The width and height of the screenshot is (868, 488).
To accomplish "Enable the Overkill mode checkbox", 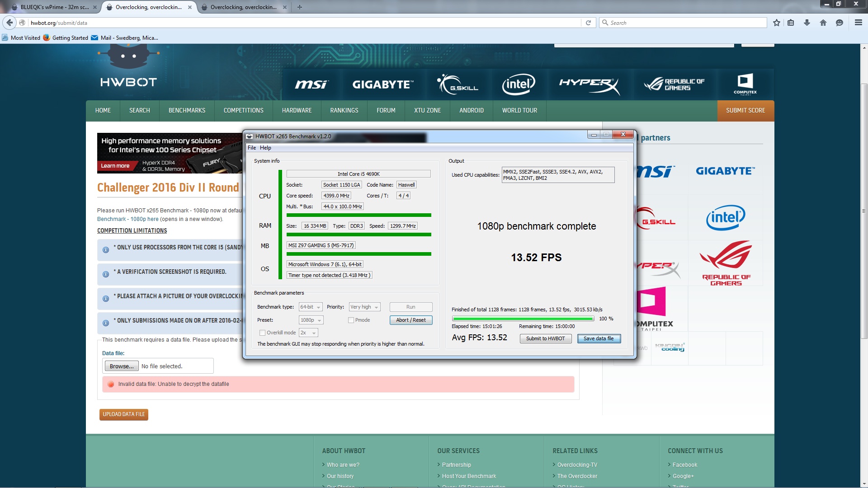I will click(x=262, y=333).
